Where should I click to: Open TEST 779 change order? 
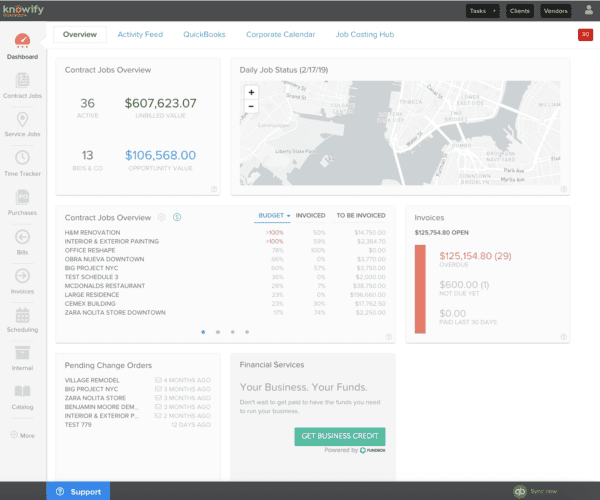tap(138, 425)
